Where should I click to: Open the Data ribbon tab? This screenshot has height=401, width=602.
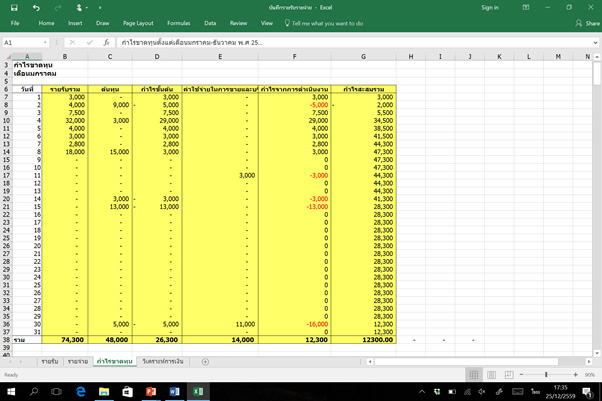(x=210, y=23)
